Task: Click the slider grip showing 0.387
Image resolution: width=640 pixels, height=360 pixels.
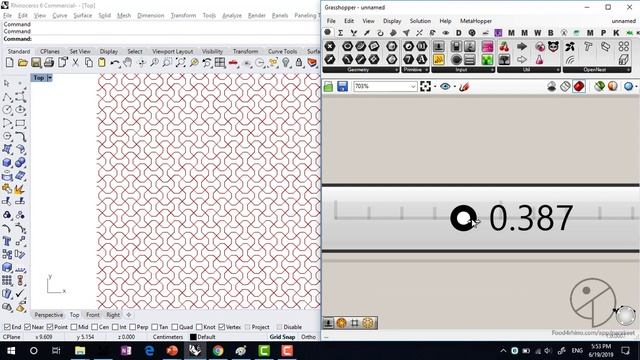Action: tap(463, 218)
